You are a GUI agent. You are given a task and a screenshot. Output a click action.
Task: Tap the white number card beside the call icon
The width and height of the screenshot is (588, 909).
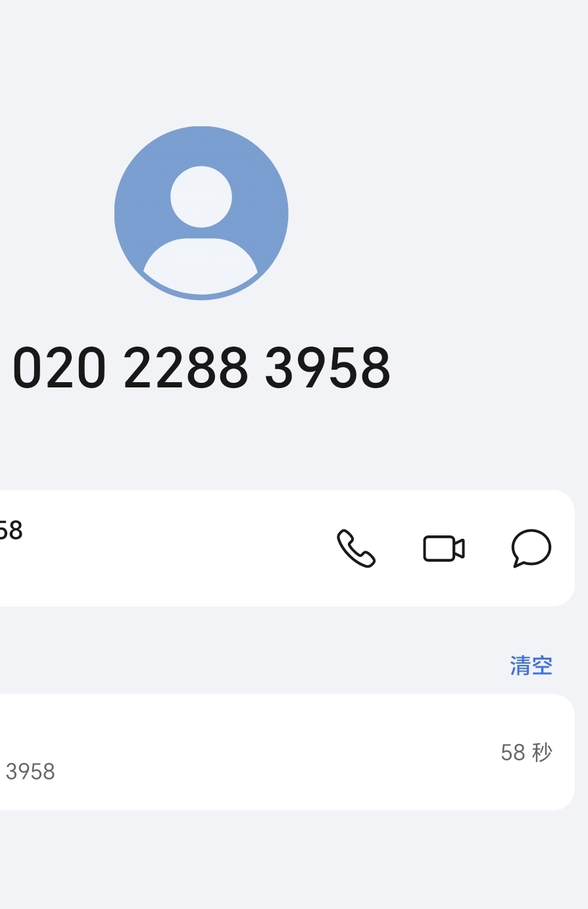point(287,548)
